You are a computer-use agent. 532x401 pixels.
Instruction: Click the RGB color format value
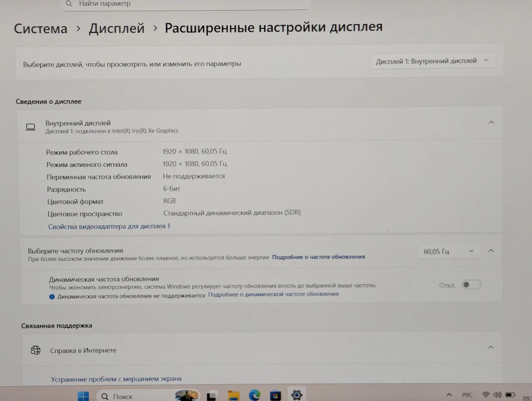tap(170, 201)
